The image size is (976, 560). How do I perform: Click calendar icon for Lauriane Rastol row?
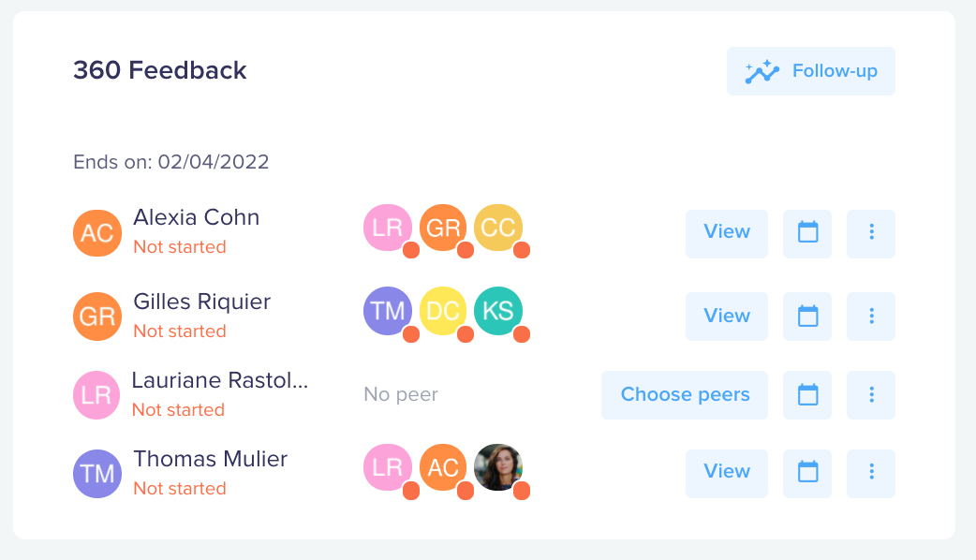(807, 395)
